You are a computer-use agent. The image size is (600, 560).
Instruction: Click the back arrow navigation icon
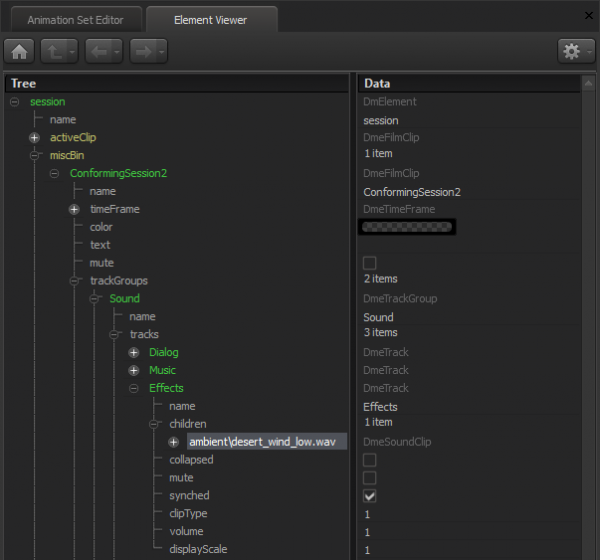pos(98,51)
